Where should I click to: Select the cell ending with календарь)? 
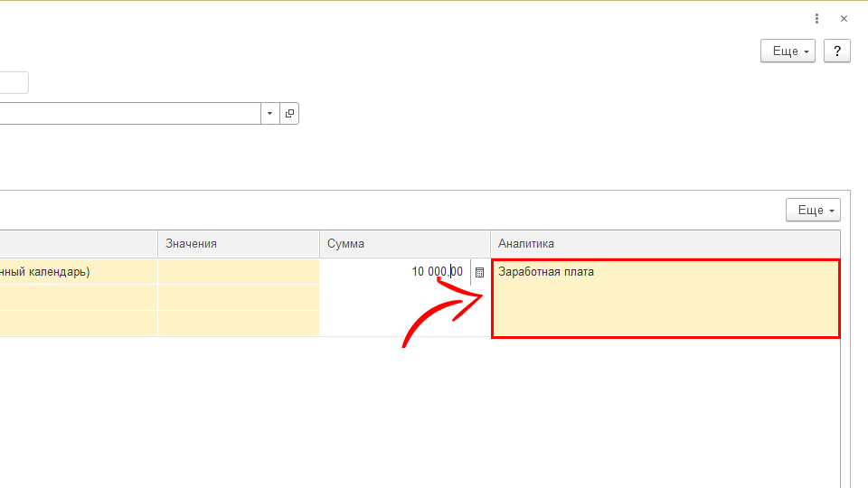point(78,272)
